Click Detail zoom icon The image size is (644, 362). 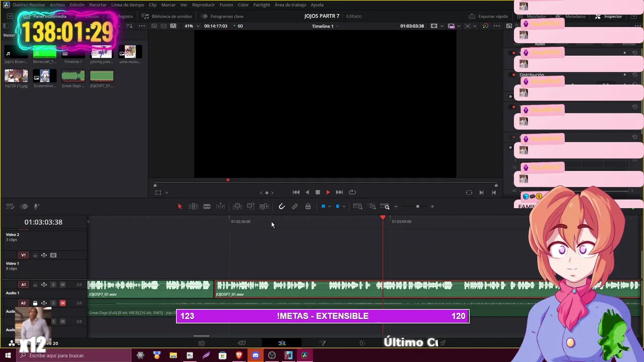pos(372,207)
